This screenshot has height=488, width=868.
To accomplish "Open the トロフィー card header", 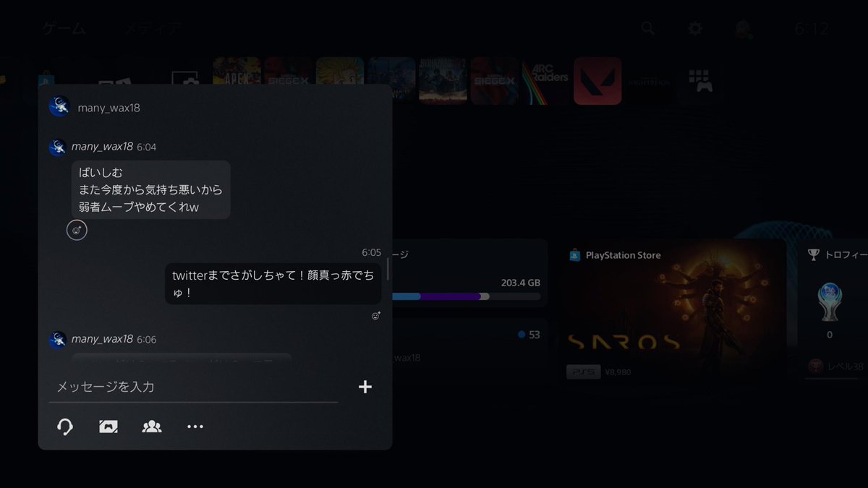I will pyautogui.click(x=836, y=254).
